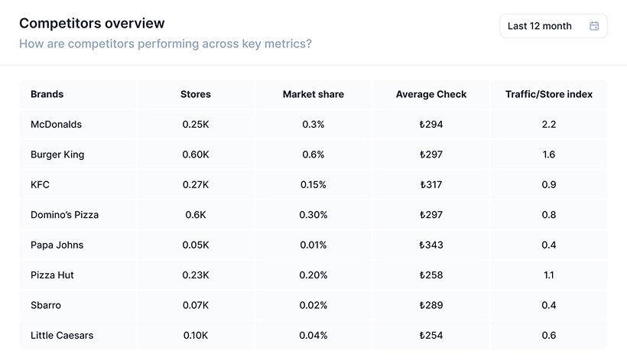
Task: Click the Market share column header
Action: click(x=313, y=94)
